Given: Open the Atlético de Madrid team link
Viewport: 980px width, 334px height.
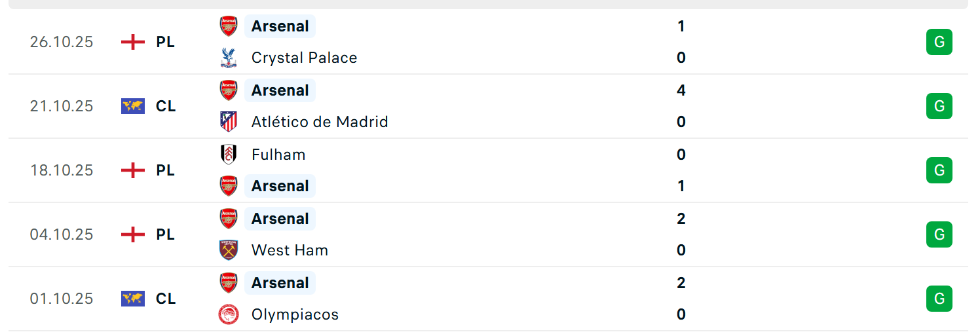Looking at the screenshot, I should tap(320, 122).
